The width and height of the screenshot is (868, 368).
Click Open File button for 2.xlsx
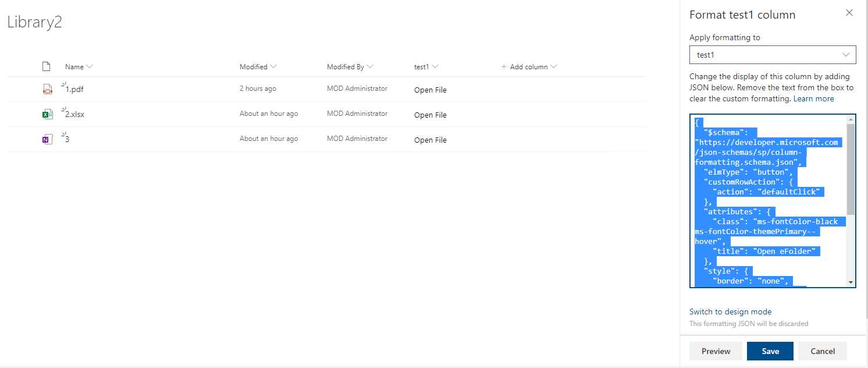coord(431,115)
